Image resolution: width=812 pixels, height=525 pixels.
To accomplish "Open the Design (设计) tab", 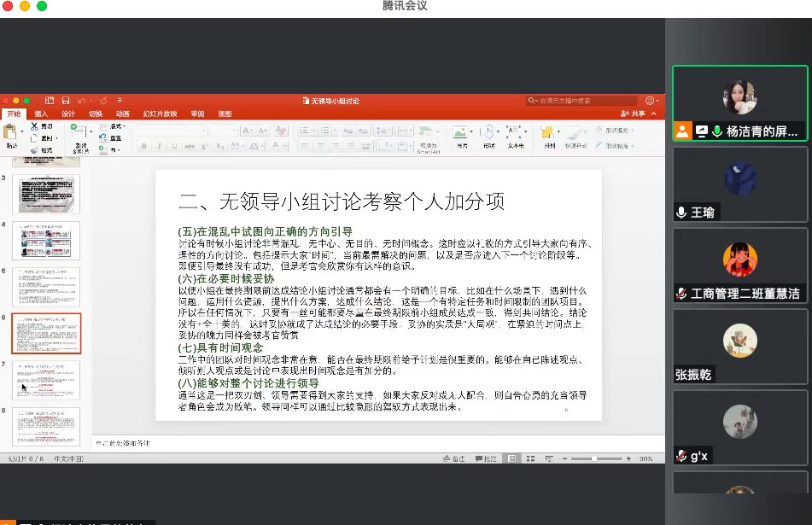I will point(67,114).
